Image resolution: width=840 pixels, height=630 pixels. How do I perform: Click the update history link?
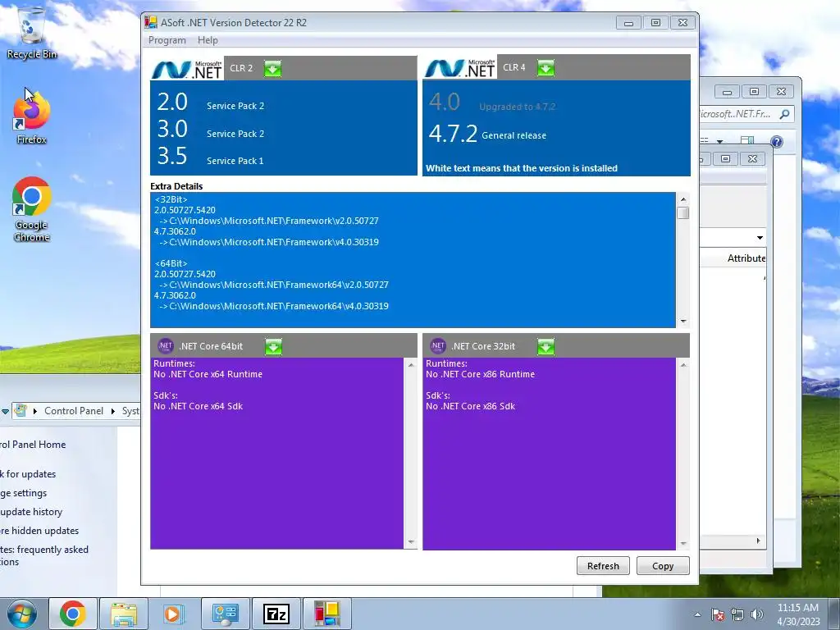point(31,512)
